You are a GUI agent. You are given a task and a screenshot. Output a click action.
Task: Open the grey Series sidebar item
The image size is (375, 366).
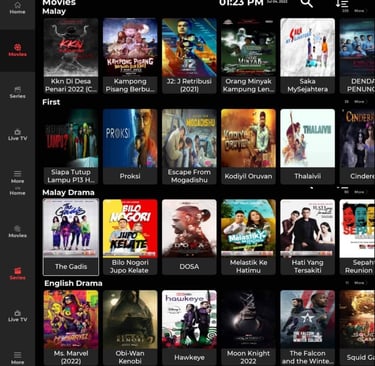[x=17, y=92]
